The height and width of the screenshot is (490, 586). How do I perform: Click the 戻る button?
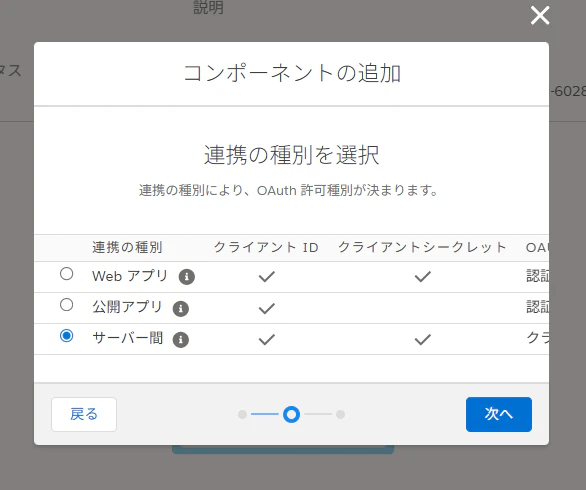[x=84, y=414]
